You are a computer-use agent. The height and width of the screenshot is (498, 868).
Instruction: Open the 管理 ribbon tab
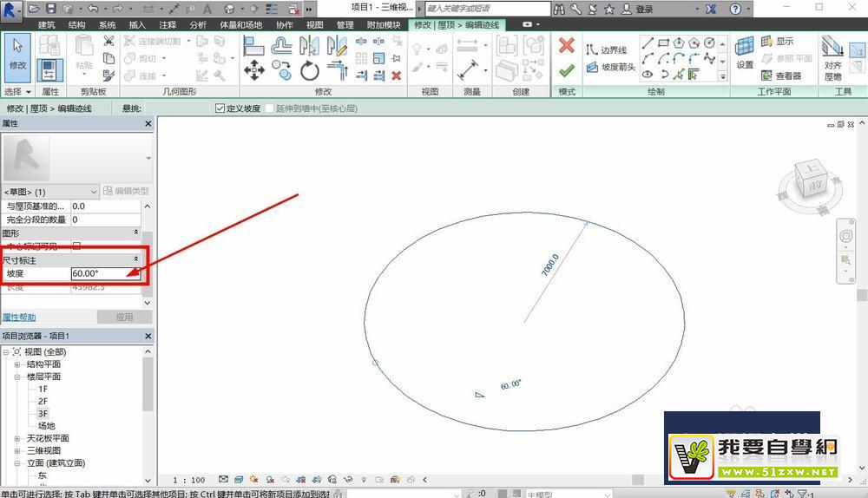click(345, 25)
